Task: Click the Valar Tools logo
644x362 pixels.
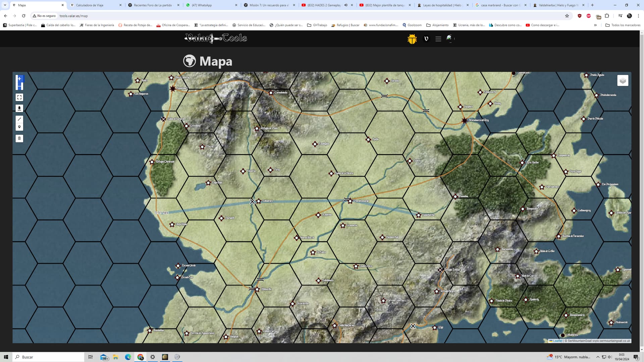Action: 216,39
